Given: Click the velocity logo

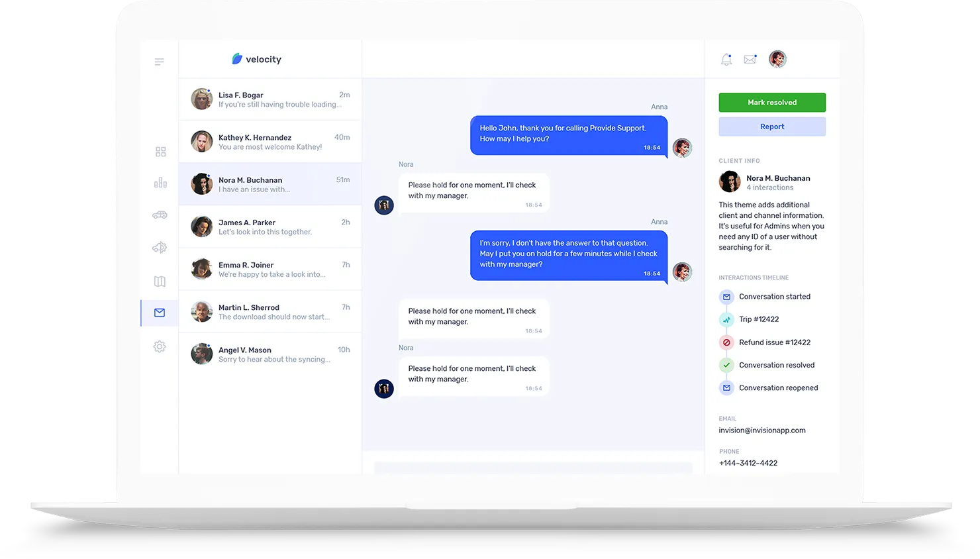Looking at the screenshot, I should click(257, 60).
